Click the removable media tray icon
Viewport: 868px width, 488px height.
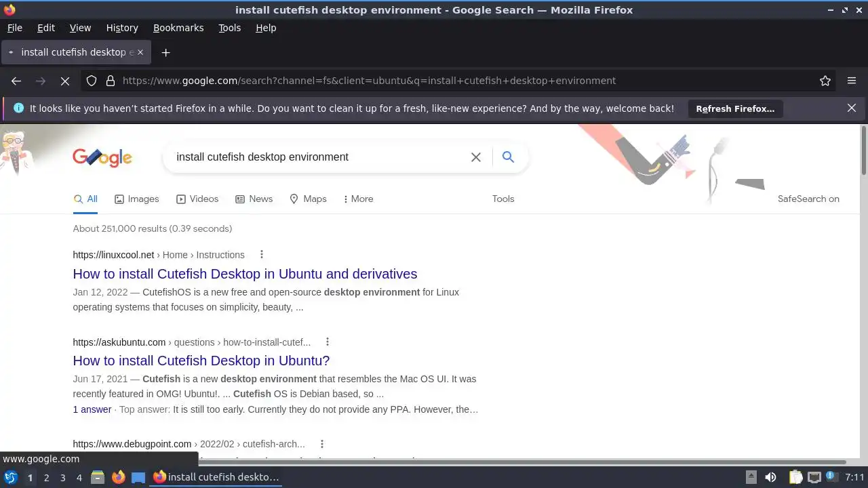click(751, 477)
